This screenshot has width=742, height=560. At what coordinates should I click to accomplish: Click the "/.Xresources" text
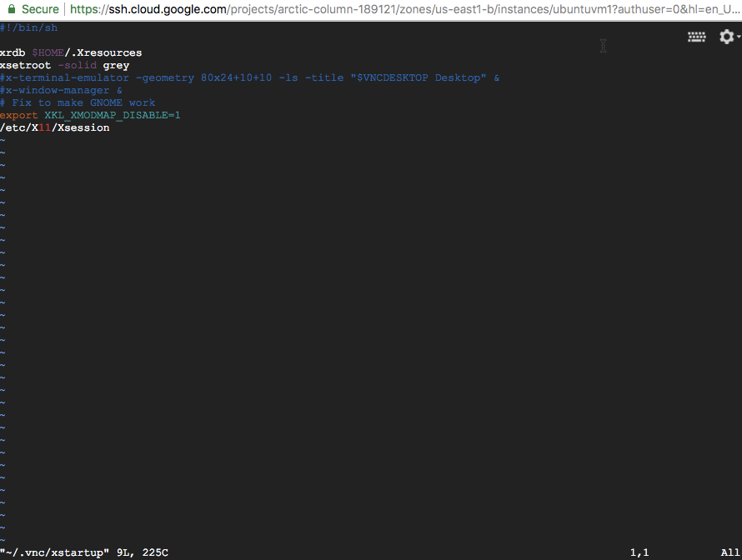(x=103, y=53)
